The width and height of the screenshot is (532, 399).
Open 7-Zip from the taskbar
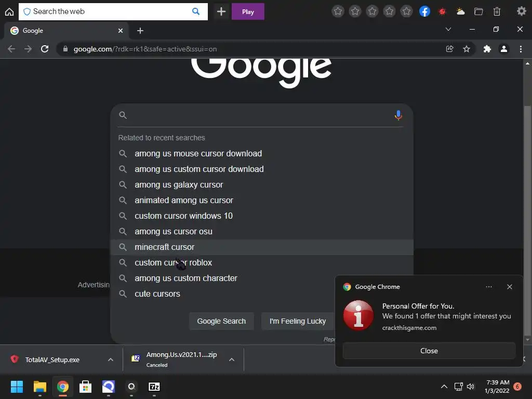point(154,387)
